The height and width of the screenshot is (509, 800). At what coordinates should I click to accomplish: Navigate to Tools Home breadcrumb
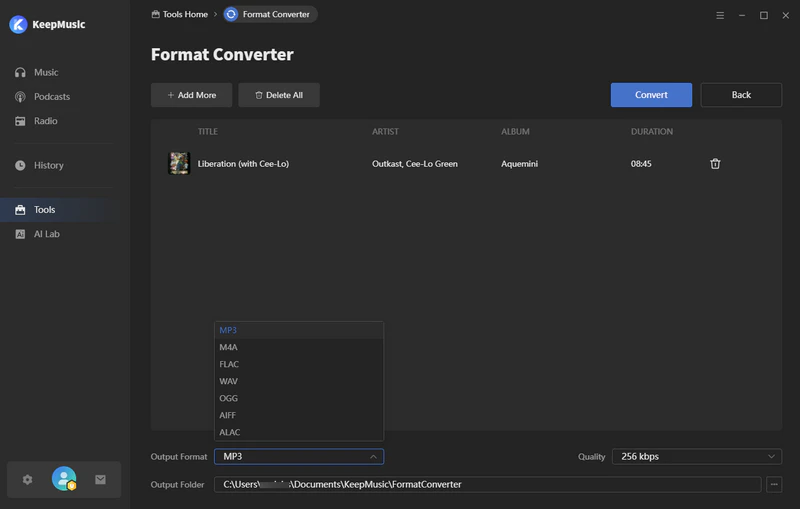(180, 14)
